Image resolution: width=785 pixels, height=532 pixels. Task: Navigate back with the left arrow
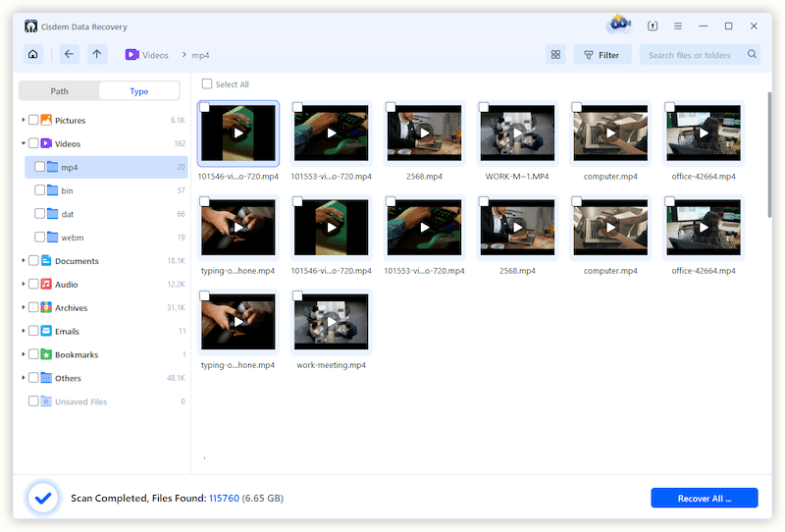coord(69,54)
